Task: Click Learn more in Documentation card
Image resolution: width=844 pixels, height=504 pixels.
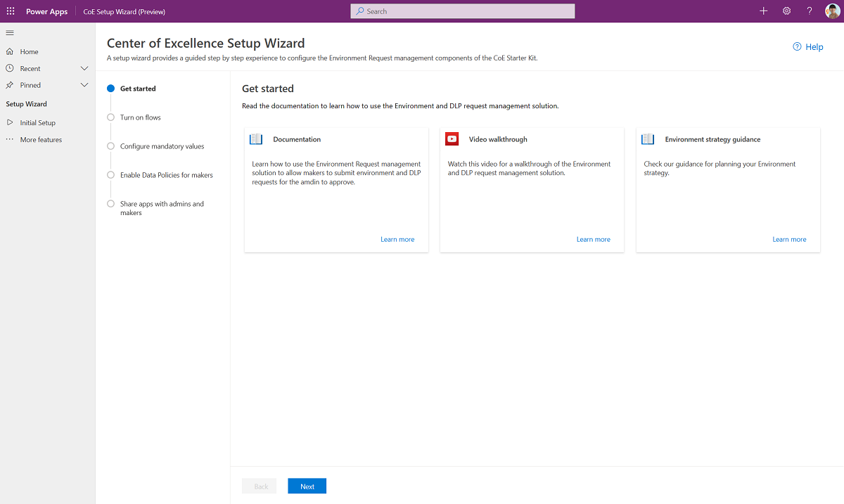Action: (x=397, y=239)
